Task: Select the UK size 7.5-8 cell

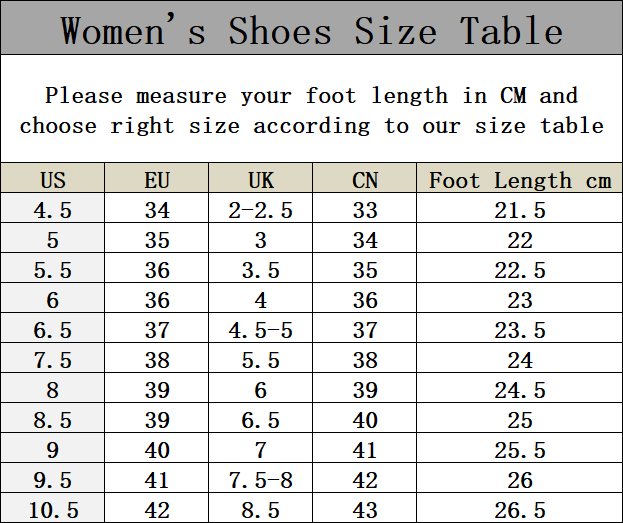Action: coord(261,481)
